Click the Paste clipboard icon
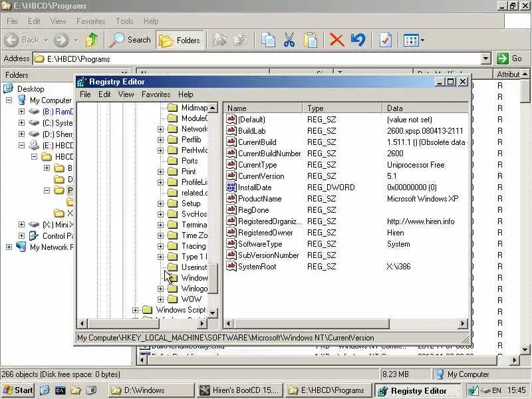The height and width of the screenshot is (399, 532). pos(310,40)
